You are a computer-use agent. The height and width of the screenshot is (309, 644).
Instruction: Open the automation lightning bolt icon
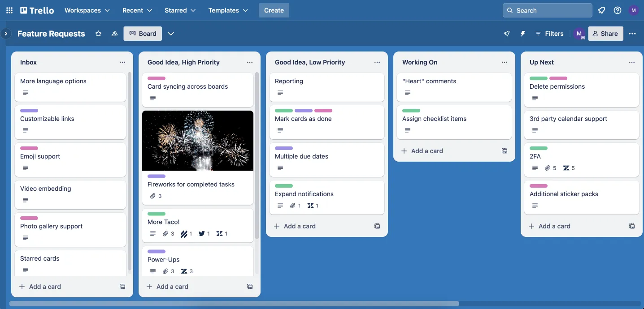[x=523, y=34]
